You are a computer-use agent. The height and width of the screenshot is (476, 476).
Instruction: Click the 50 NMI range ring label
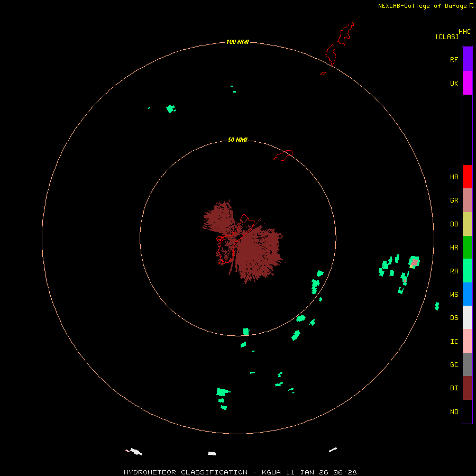[x=237, y=140]
